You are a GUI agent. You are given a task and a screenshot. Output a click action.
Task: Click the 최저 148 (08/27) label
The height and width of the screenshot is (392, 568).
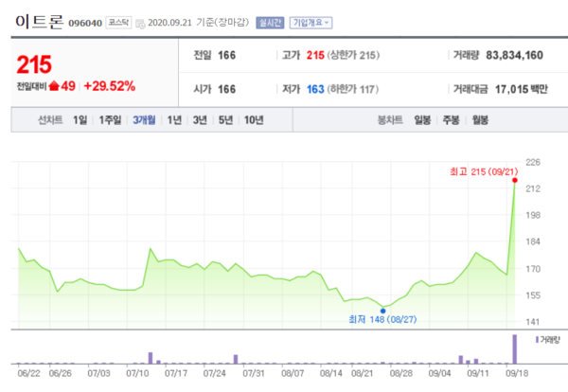pos(382,319)
